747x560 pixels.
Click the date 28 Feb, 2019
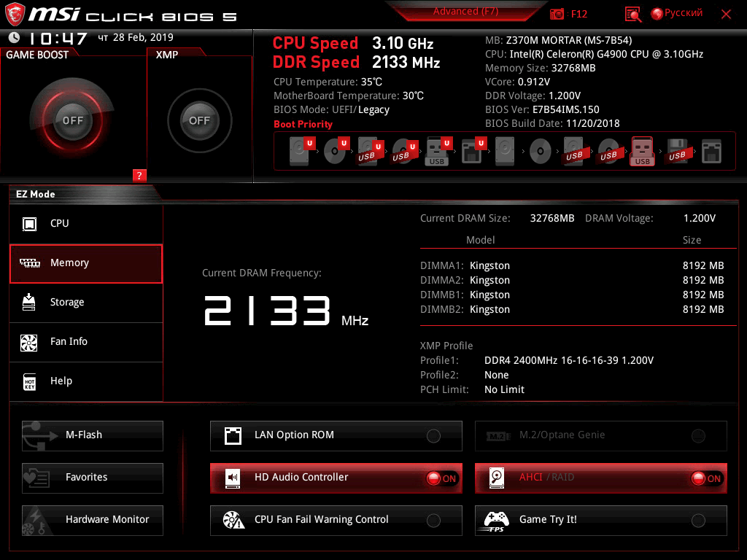[143, 37]
